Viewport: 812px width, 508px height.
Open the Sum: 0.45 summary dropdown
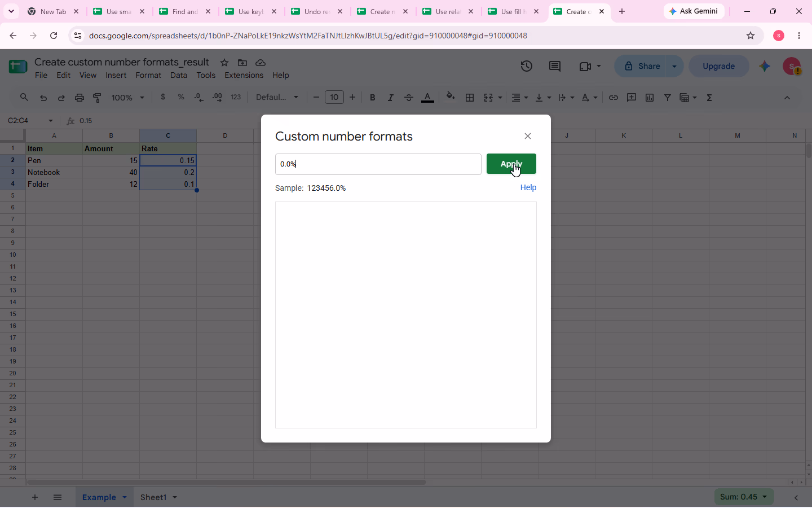[x=743, y=497]
